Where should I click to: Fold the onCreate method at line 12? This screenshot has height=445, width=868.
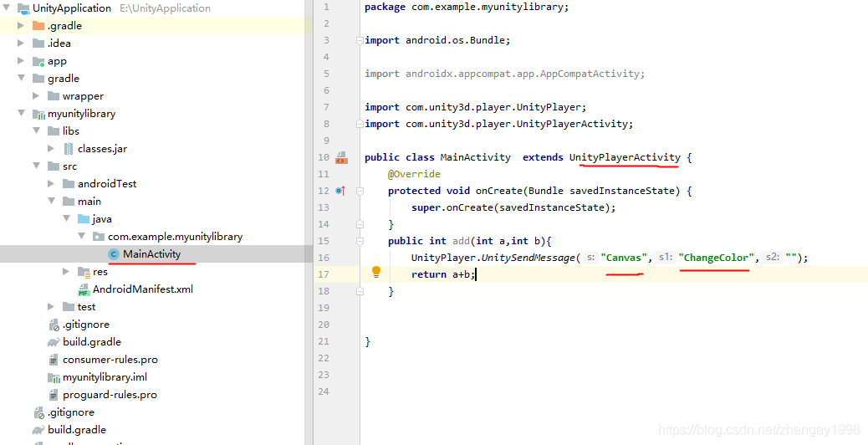click(x=360, y=191)
